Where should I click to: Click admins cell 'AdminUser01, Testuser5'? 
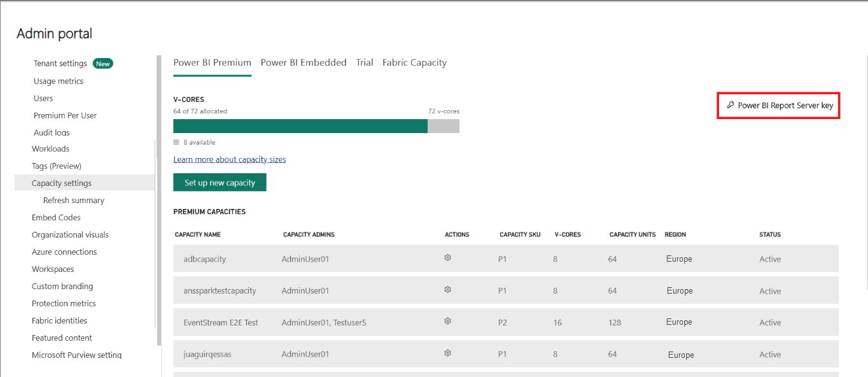point(324,322)
